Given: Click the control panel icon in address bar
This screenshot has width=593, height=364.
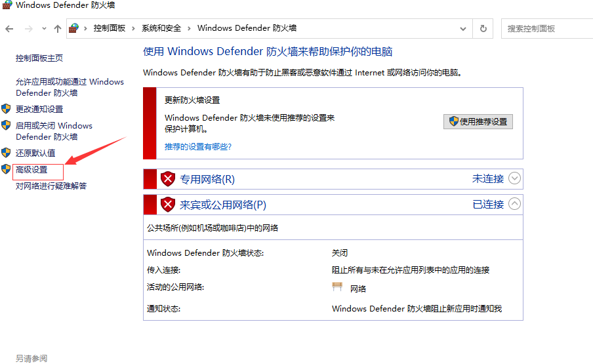Looking at the screenshot, I should click(74, 28).
